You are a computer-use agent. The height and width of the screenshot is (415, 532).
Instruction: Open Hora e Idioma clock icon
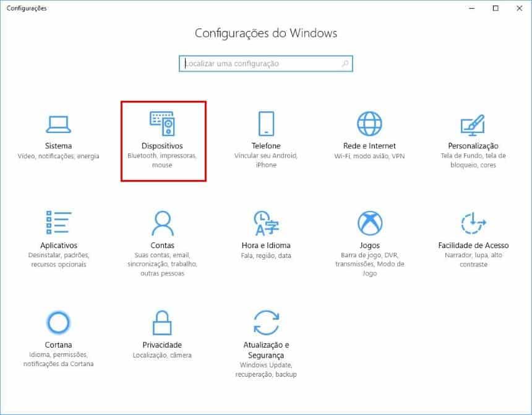pos(266,223)
